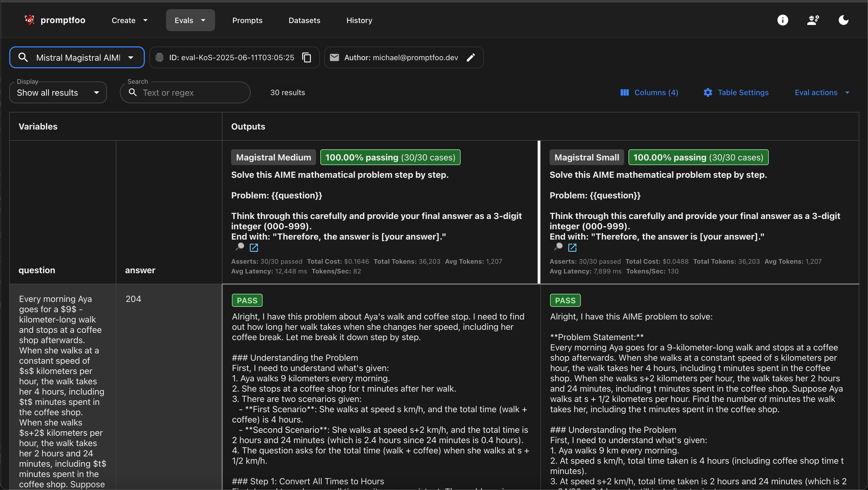The width and height of the screenshot is (868, 490).
Task: Click the Columns (4) button
Action: 649,93
